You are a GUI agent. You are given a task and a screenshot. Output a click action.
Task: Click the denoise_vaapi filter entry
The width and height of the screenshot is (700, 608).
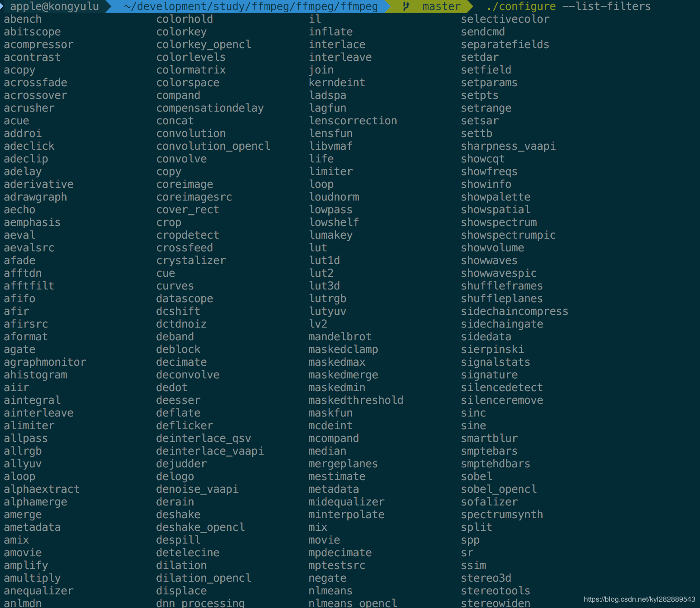[x=197, y=489]
